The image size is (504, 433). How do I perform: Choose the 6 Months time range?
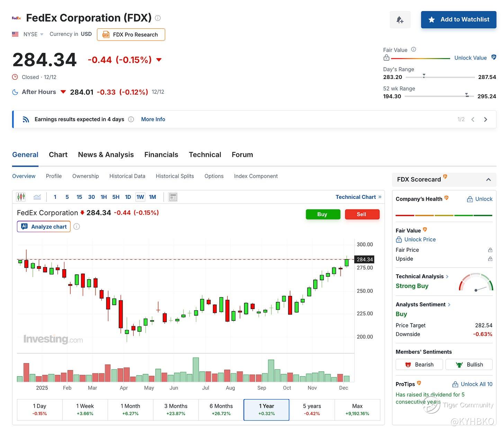coord(221,409)
